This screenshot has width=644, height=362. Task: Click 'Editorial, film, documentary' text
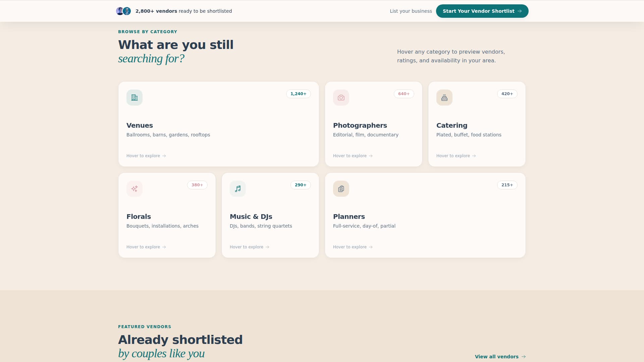pos(366,135)
